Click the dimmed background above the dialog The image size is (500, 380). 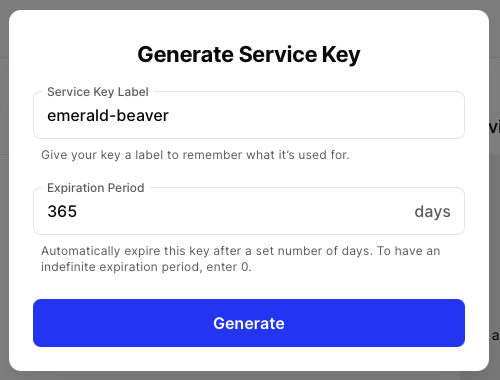click(249, 4)
